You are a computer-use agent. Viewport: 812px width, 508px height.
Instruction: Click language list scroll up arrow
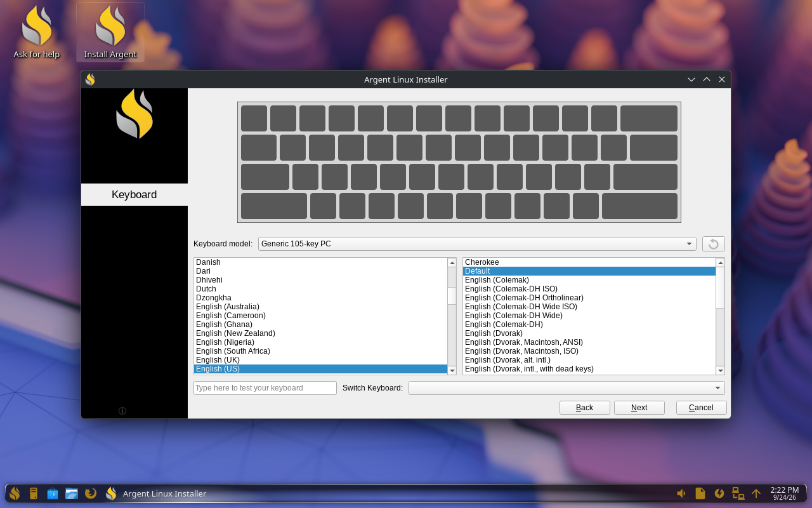(452, 262)
